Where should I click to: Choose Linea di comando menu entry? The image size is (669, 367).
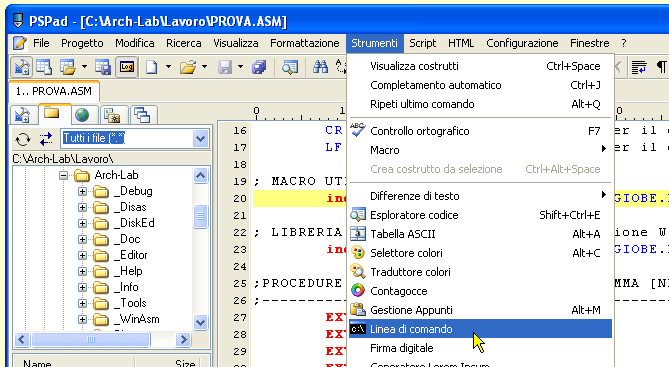pyautogui.click(x=480, y=329)
